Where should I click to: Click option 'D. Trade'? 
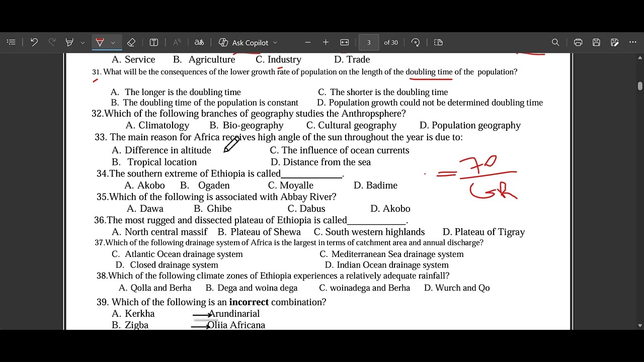pyautogui.click(x=352, y=59)
